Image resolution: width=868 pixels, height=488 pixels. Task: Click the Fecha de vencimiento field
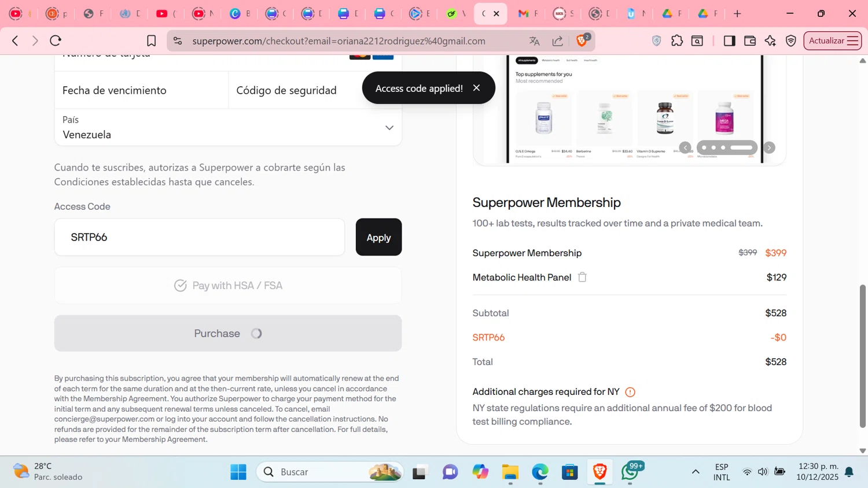coord(142,90)
